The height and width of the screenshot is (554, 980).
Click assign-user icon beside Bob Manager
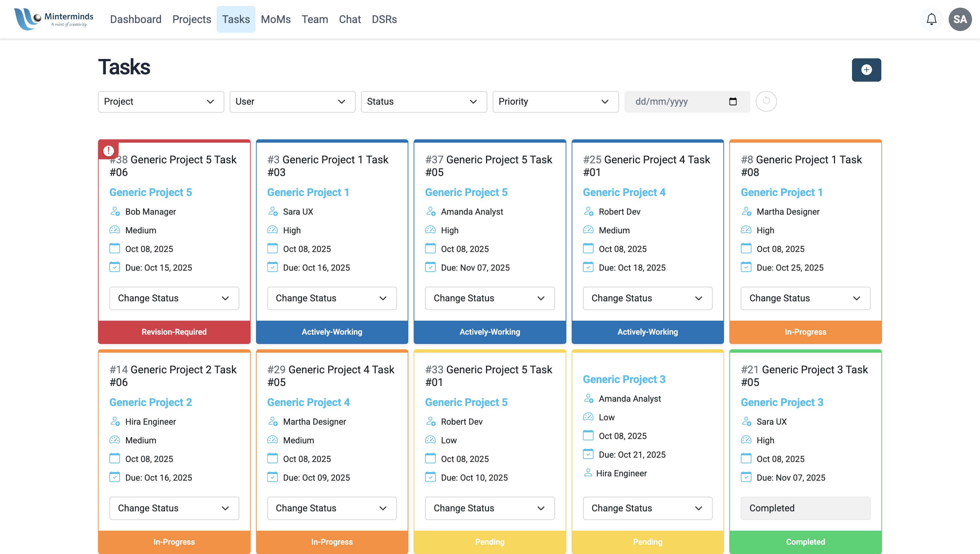point(115,212)
